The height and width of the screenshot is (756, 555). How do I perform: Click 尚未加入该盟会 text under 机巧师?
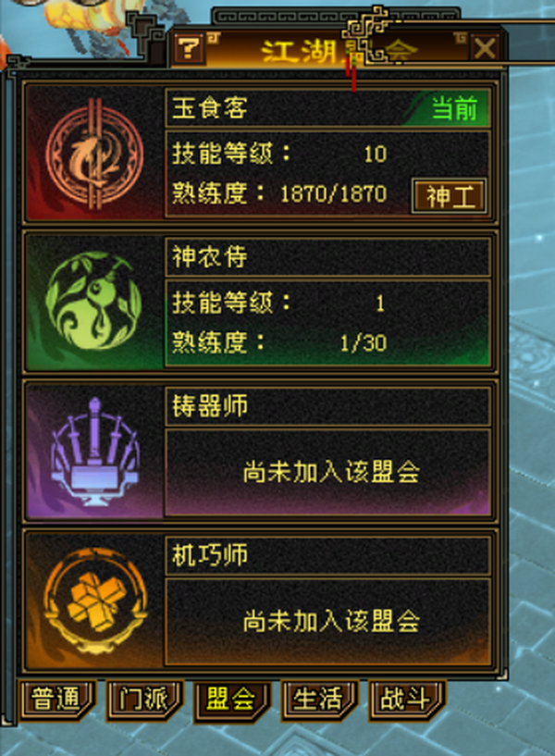tap(331, 621)
